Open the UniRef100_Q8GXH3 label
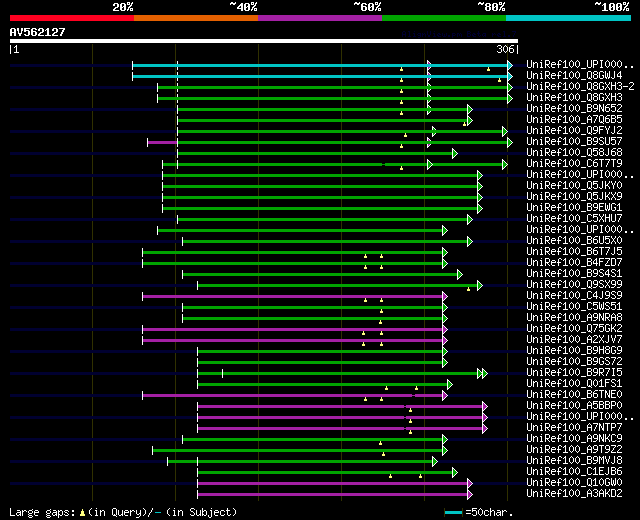 coord(574,97)
